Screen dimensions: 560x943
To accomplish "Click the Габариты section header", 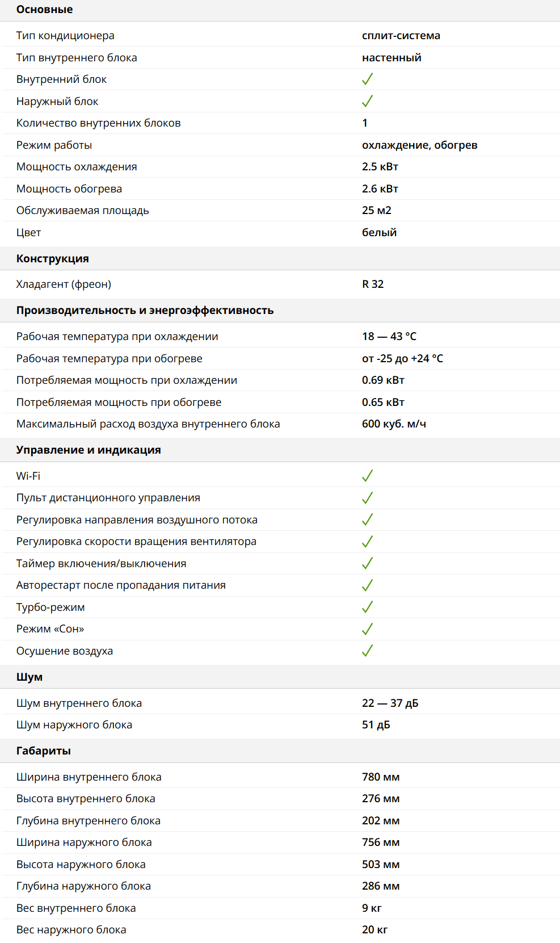I will [44, 751].
